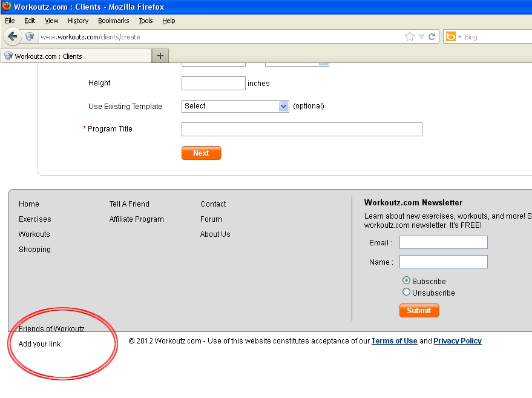The width and height of the screenshot is (532, 398).
Task: Select the Workoutz.com : Clients tab
Action: pyautogui.click(x=76, y=56)
